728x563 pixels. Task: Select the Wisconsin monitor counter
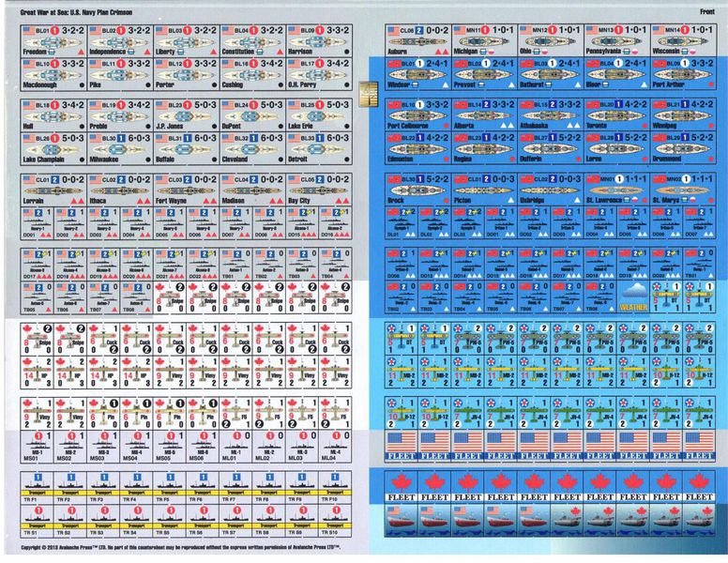(x=683, y=41)
